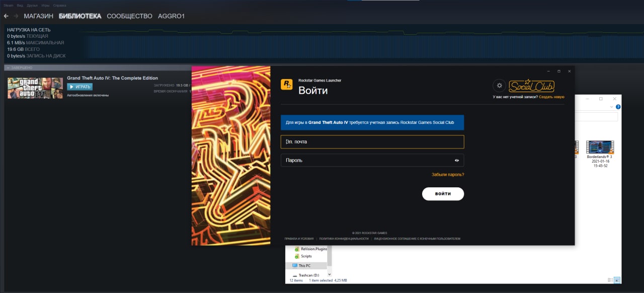Click the Rockstar Games logo
The width and height of the screenshot is (644, 293).
(286, 85)
